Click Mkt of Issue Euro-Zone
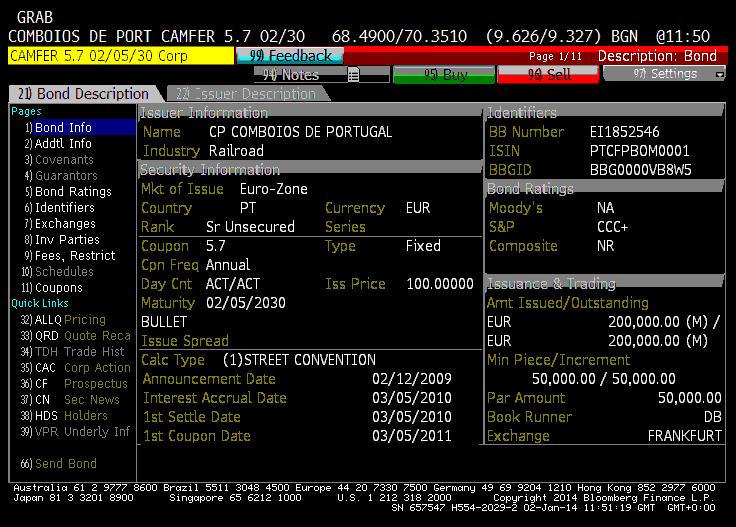This screenshot has width=736, height=527. (274, 189)
